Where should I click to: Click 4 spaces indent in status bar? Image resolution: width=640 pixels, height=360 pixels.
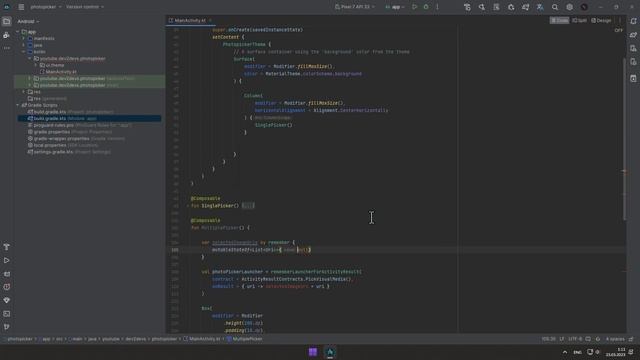pos(615,339)
